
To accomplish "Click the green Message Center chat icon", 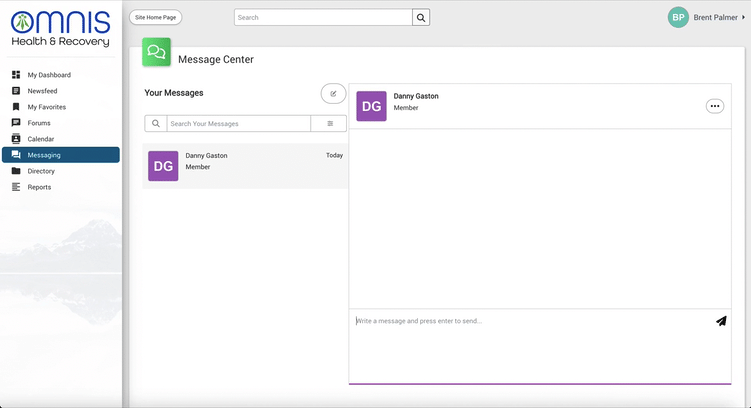I will 156,52.
